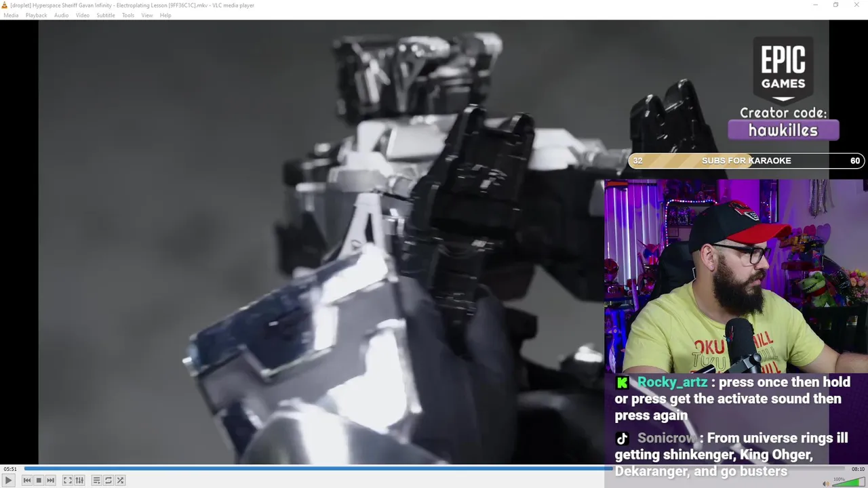Toggle fullscreen video mode
This screenshot has height=488, width=868.
click(68, 480)
